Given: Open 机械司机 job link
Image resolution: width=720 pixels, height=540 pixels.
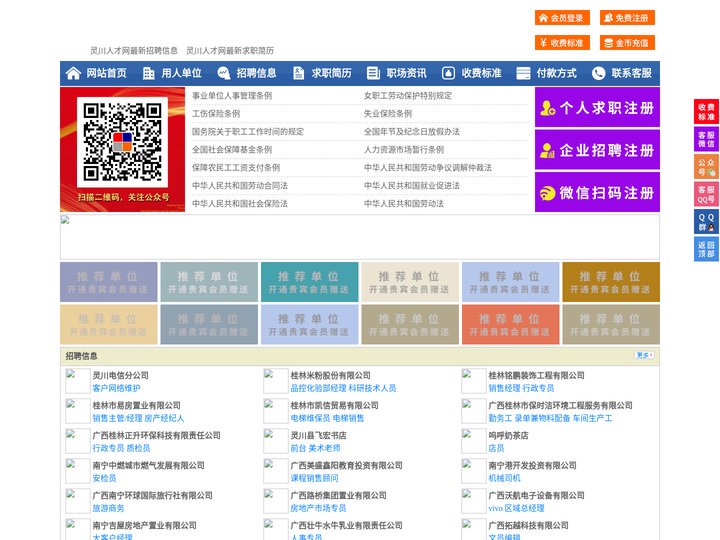Looking at the screenshot, I should click(x=504, y=478).
